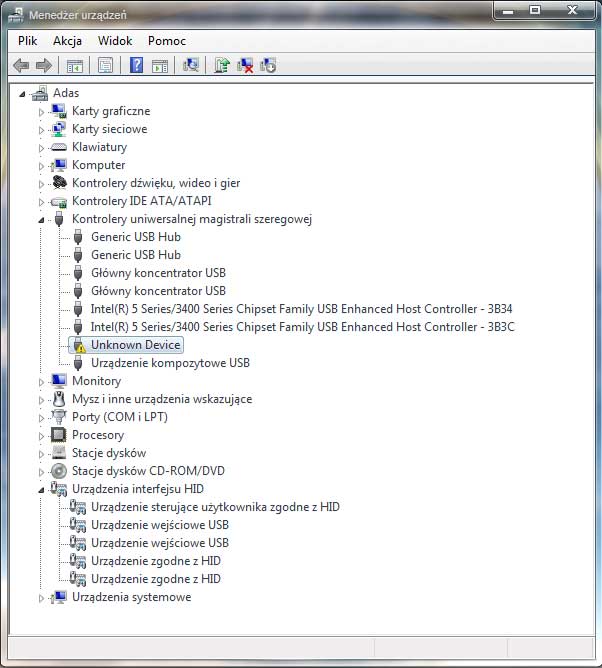602x668 pixels.
Task: Collapse Kontrolery uniwersalnej magistrali szeregowej node
Action: [x=41, y=220]
